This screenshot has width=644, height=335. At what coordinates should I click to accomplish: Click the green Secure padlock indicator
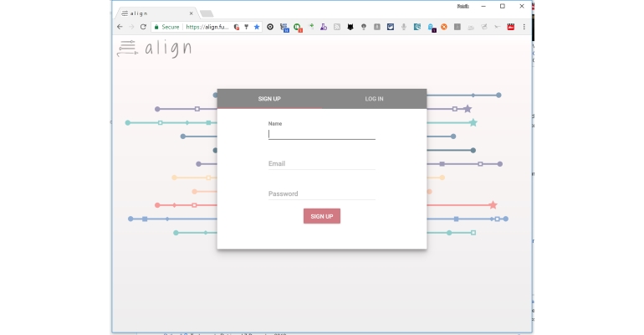point(166,27)
